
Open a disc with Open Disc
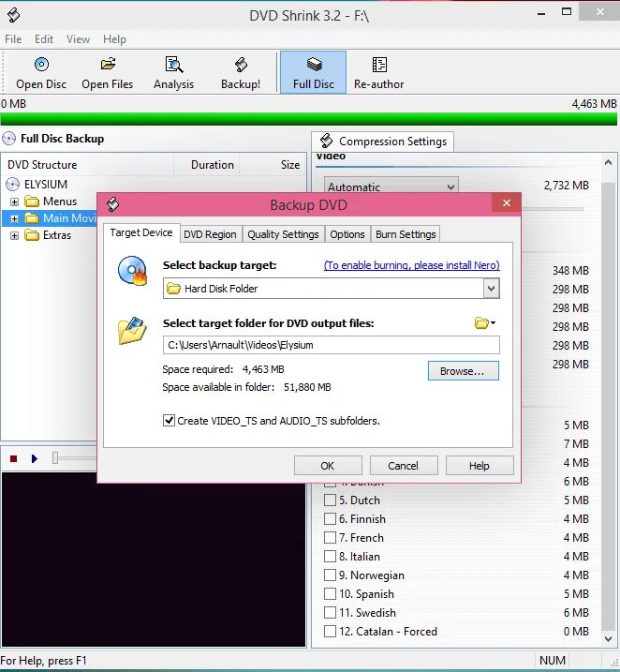(x=41, y=73)
